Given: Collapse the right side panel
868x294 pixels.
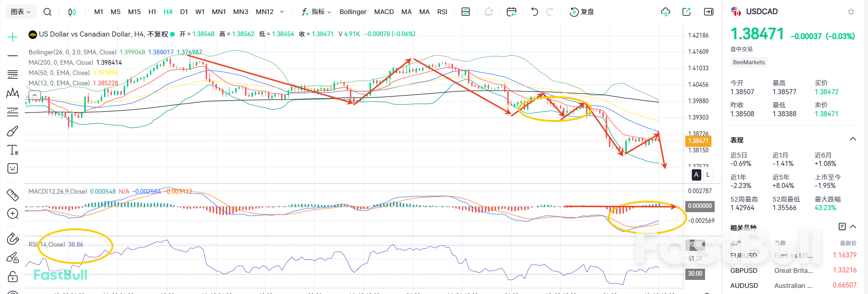Looking at the screenshot, I should (x=709, y=12).
